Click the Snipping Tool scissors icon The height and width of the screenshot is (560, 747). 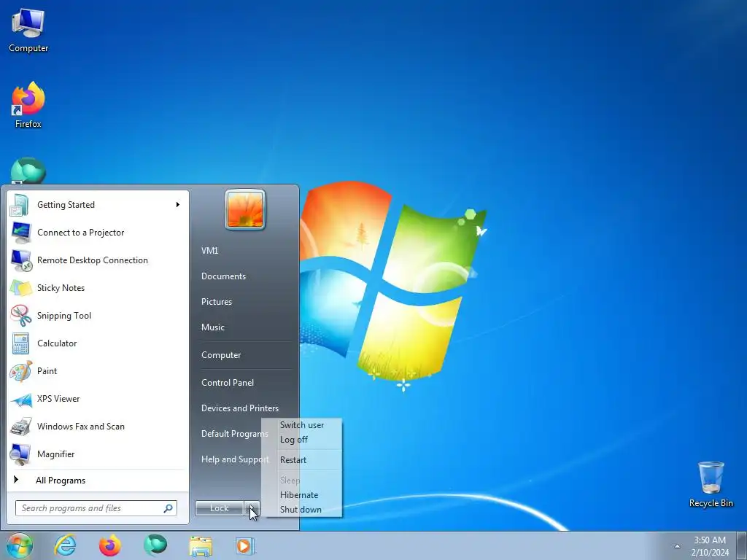(20, 316)
